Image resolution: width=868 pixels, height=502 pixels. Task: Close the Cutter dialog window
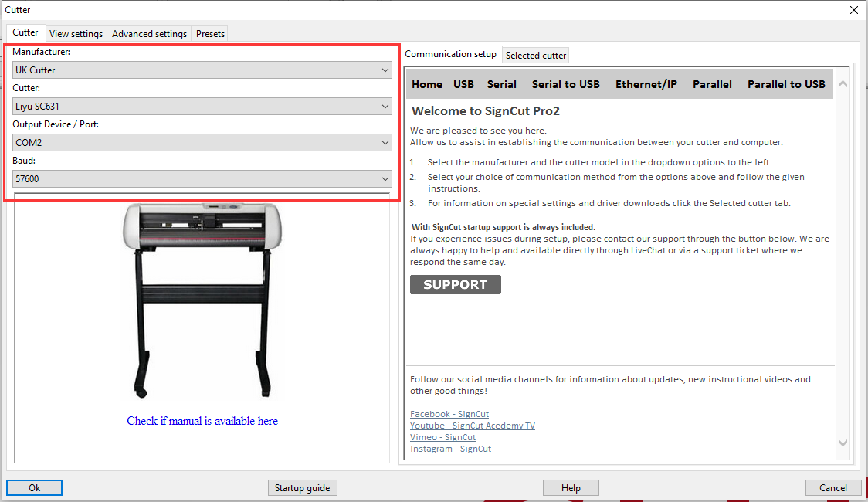tap(854, 10)
